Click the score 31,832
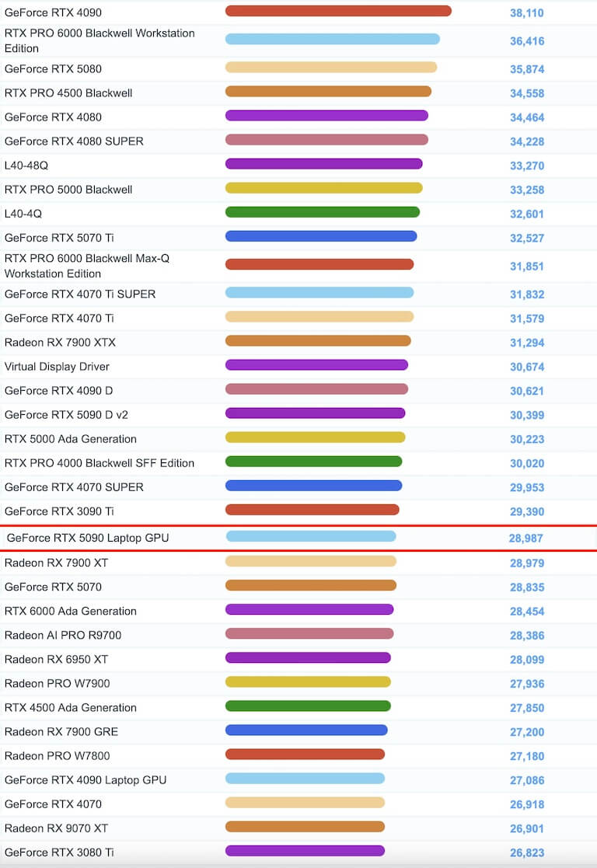Screen dimensions: 597x868 click(527, 295)
